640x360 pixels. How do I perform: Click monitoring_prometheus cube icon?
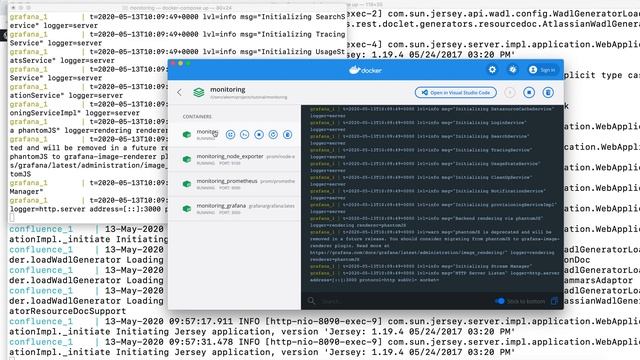click(187, 184)
